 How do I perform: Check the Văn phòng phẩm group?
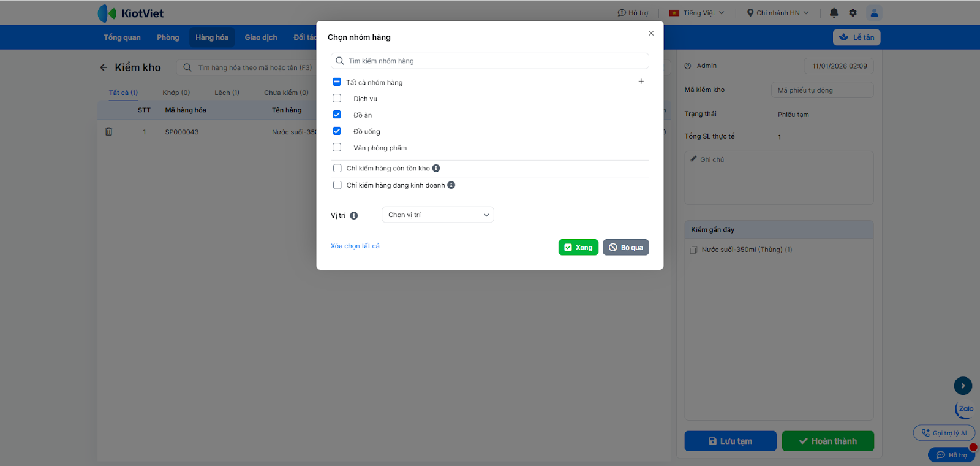(337, 147)
